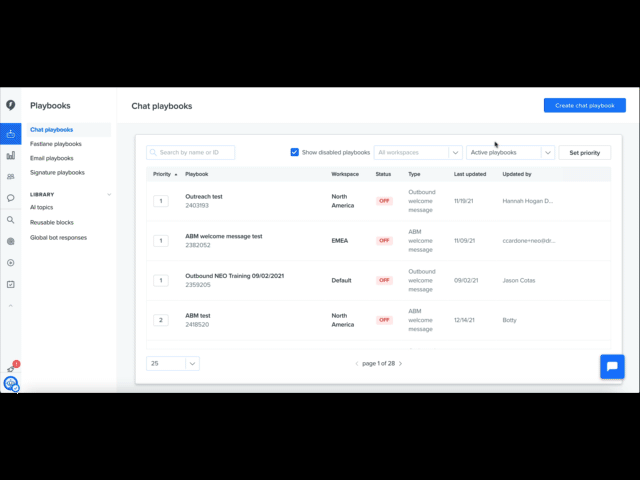Image resolution: width=640 pixels, height=480 pixels.
Task: Click the Updated by column header
Action: [x=517, y=174]
